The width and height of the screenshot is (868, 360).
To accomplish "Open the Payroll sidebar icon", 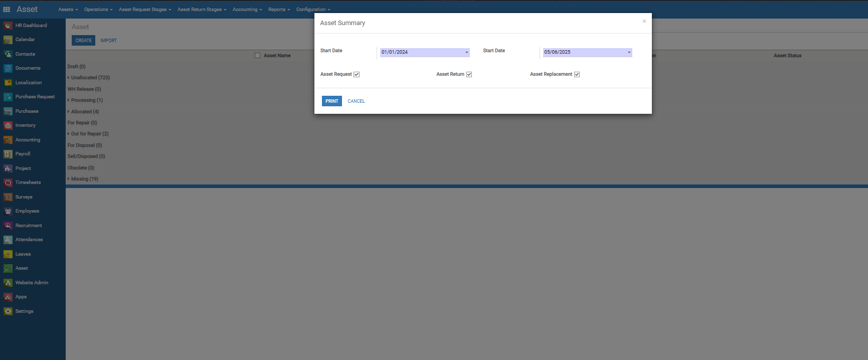I will tap(8, 154).
